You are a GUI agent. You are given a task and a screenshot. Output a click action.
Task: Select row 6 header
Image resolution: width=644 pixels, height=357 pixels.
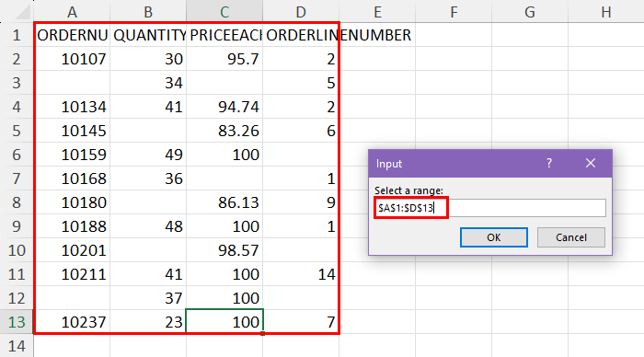(17, 155)
